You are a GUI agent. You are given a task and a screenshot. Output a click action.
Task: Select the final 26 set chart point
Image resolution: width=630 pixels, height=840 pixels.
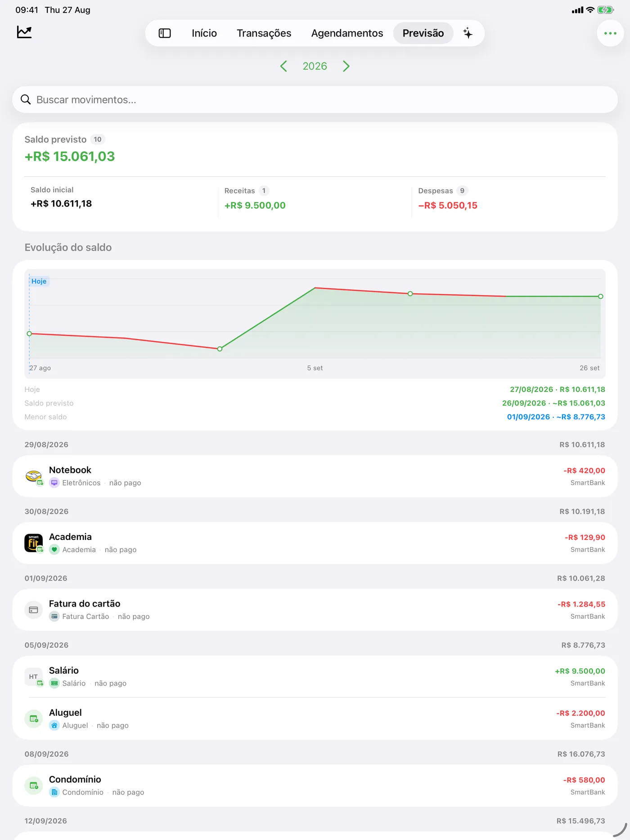pos(601,296)
